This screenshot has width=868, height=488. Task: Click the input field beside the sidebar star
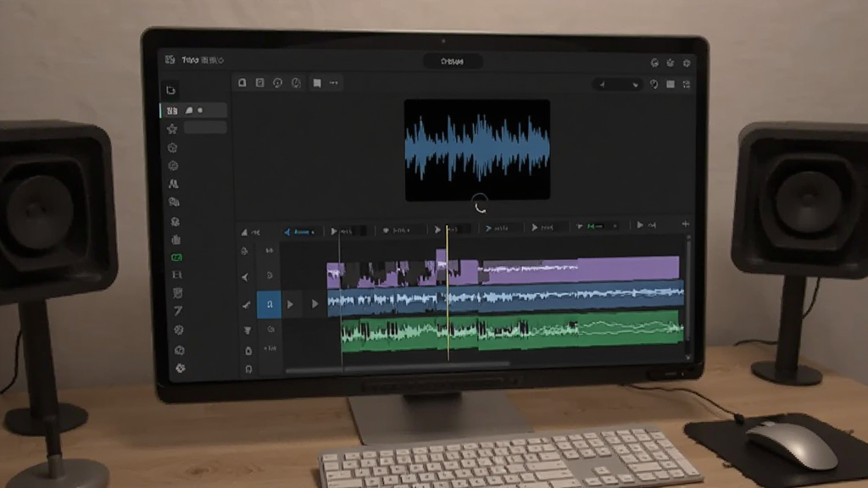pos(205,128)
